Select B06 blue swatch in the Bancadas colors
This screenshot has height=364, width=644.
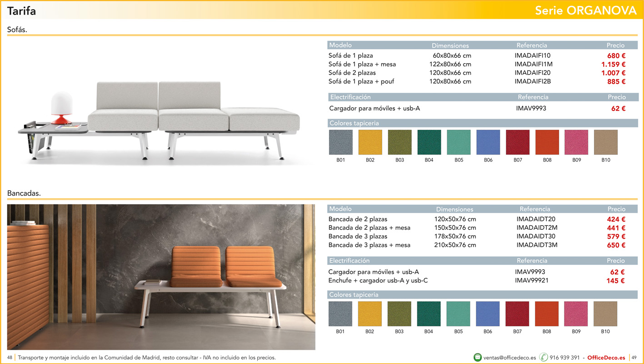click(488, 314)
